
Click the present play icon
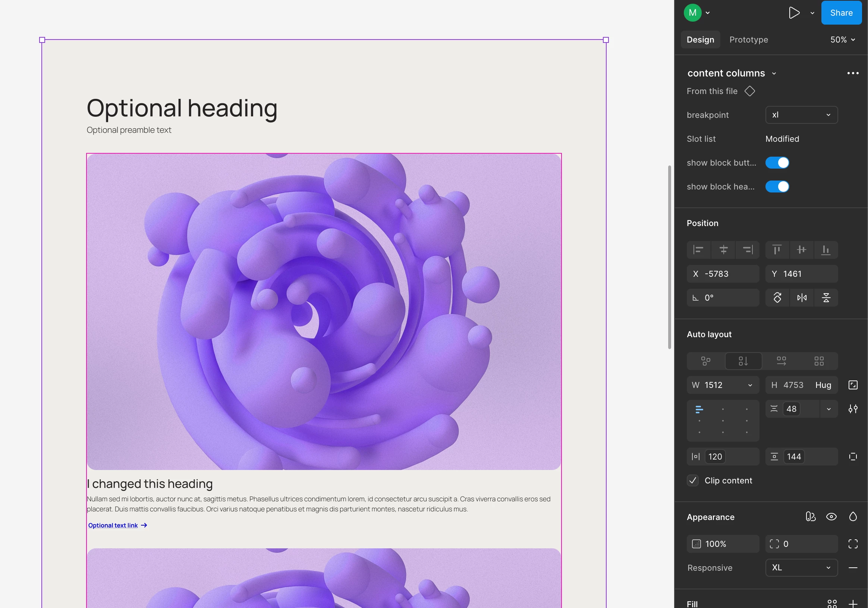pos(794,13)
